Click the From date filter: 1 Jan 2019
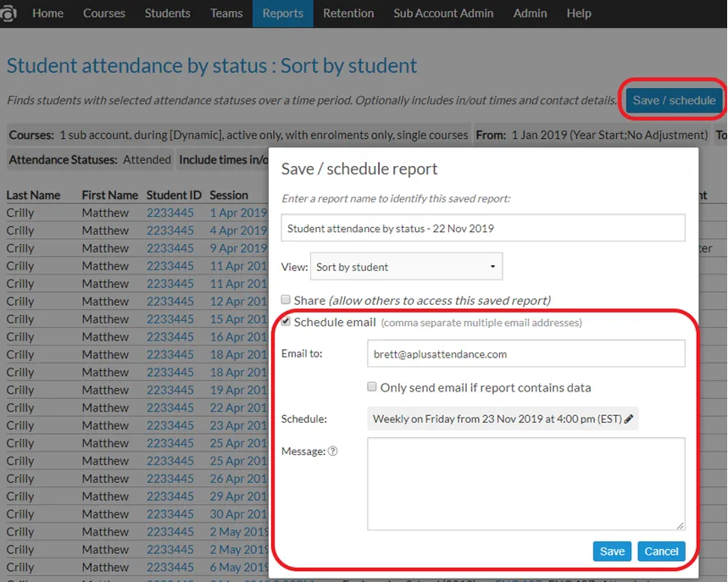This screenshot has height=582, width=728. click(592, 135)
